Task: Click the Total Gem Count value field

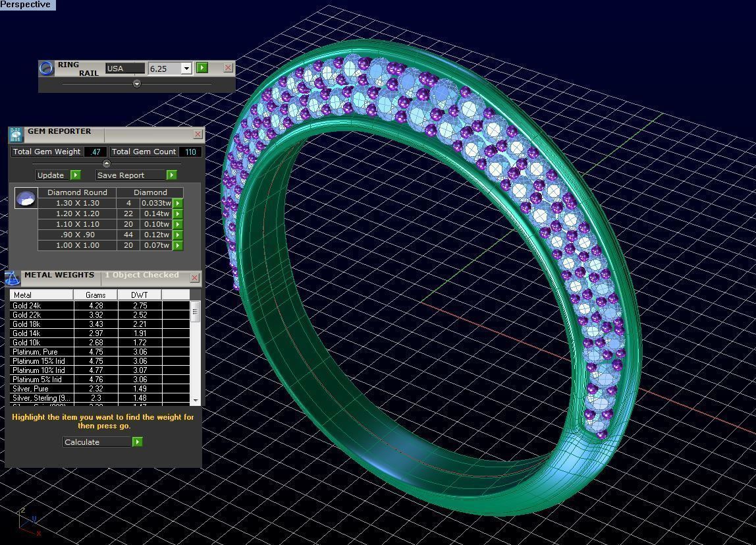Action: tap(190, 152)
